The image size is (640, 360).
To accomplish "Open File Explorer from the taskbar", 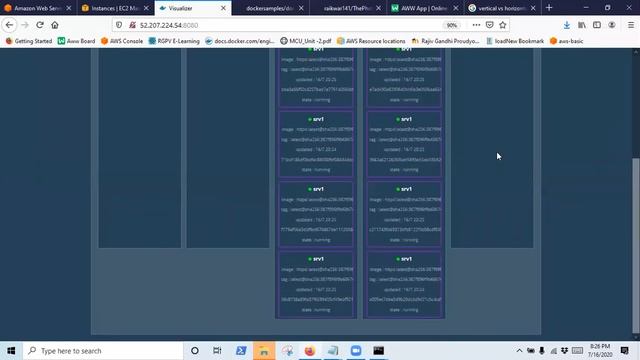I will click(264, 351).
